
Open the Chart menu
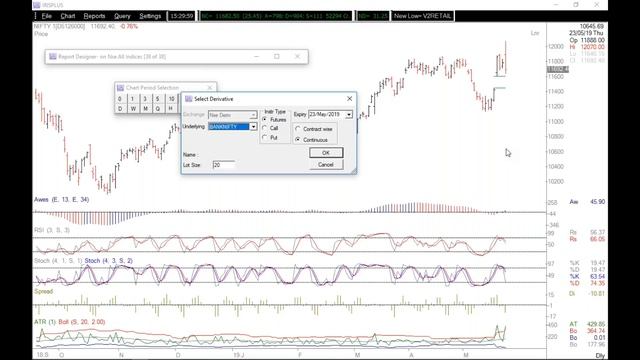[x=68, y=16]
